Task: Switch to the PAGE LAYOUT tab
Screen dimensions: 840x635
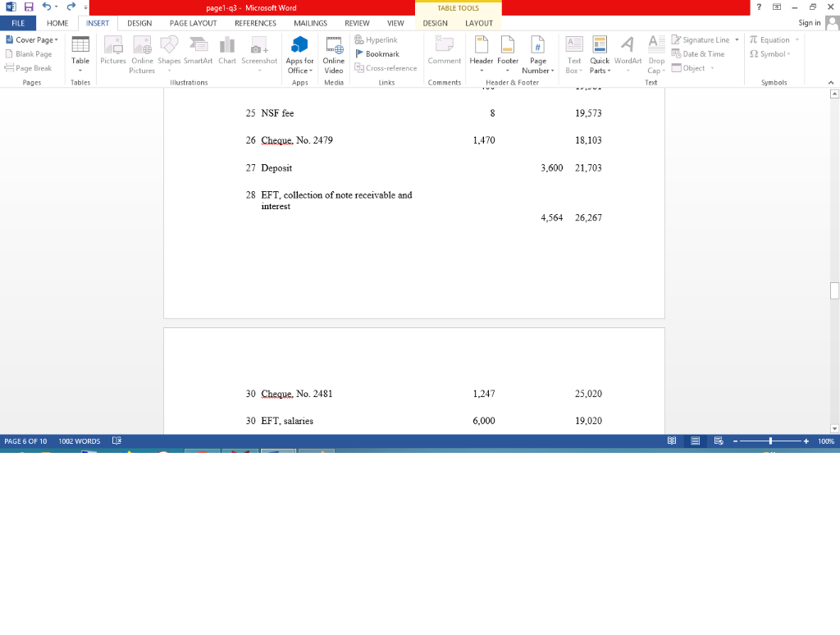Action: pyautogui.click(x=194, y=23)
